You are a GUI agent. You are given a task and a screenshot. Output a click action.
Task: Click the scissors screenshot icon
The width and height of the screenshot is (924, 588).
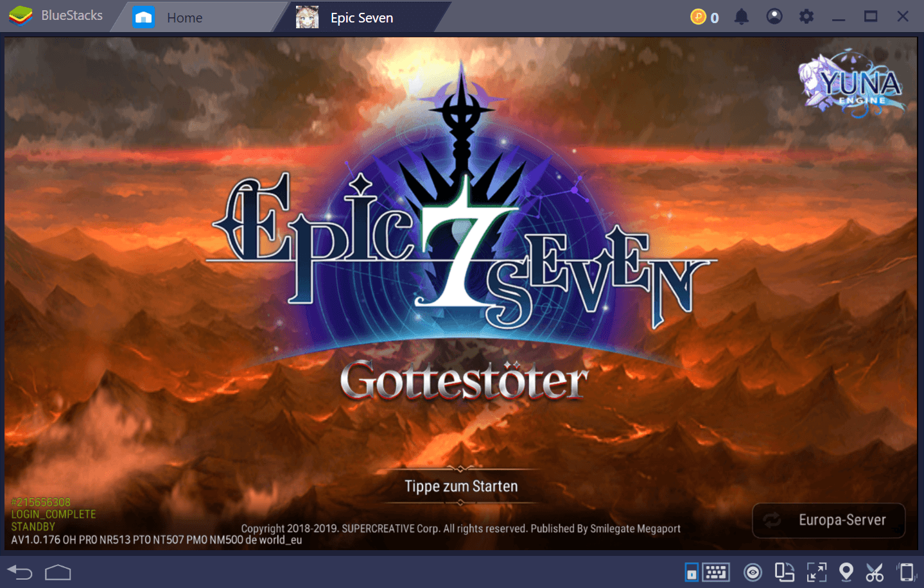point(875,572)
